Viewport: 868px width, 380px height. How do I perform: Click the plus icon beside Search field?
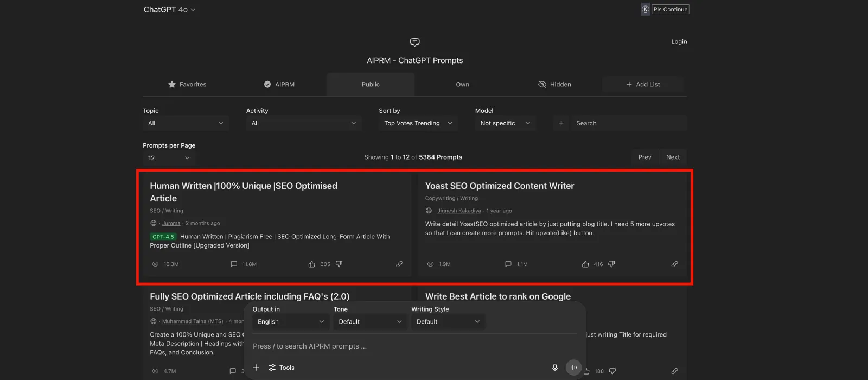561,123
